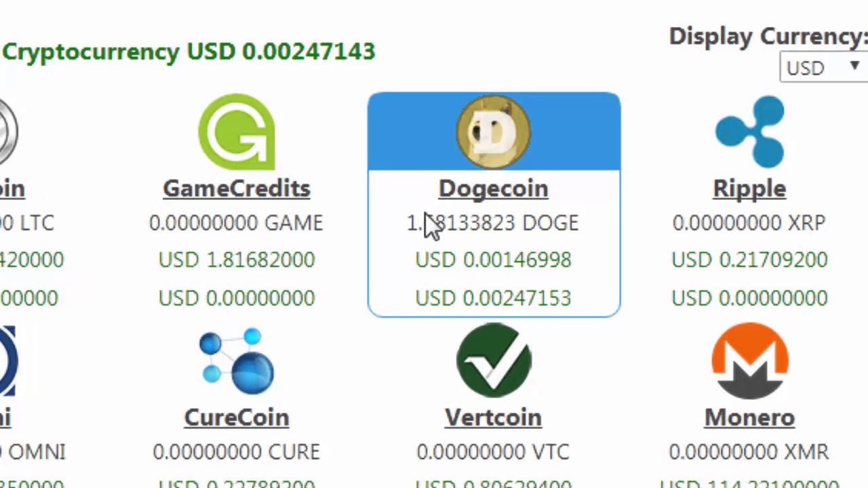Open the CureCoin molecule icon
This screenshot has height=488, width=868.
237,361
